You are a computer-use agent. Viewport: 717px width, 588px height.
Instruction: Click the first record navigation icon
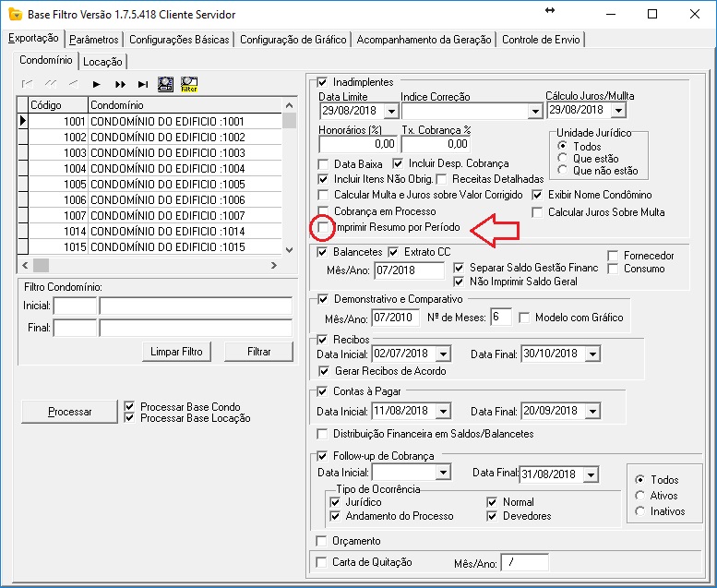point(27,85)
